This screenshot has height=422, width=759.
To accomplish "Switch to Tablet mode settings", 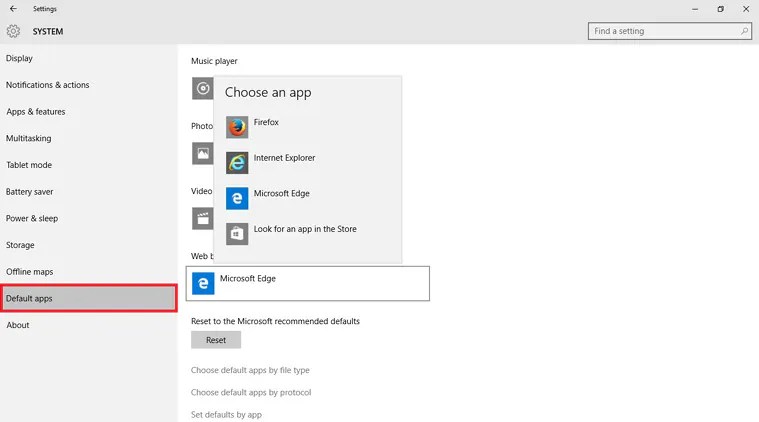I will pyautogui.click(x=29, y=165).
